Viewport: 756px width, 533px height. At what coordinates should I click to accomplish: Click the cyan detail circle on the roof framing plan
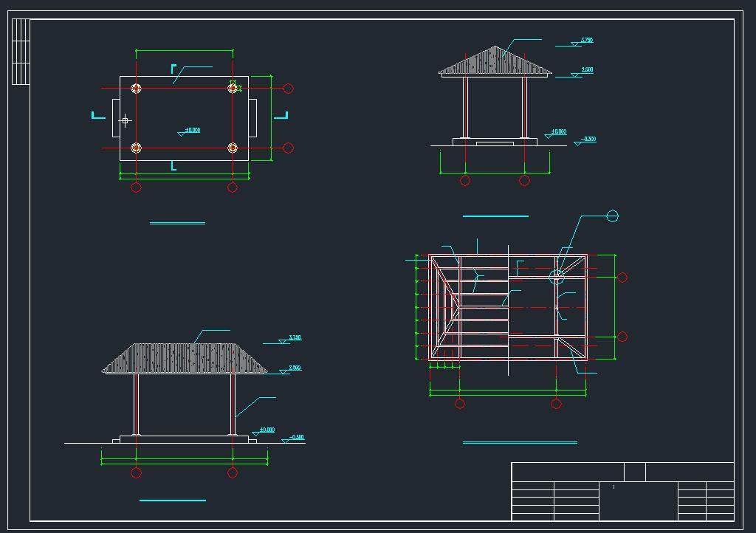[x=557, y=277]
